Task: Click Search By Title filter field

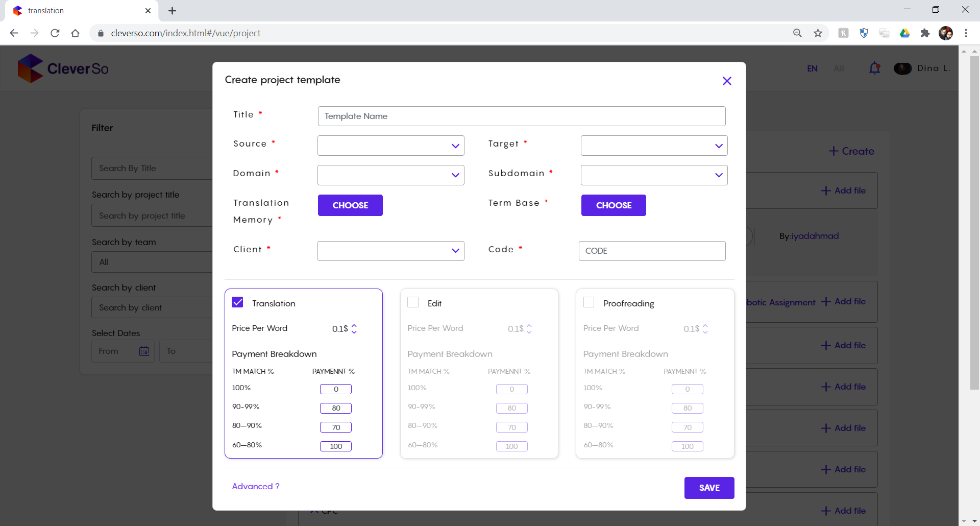Action: [152, 168]
